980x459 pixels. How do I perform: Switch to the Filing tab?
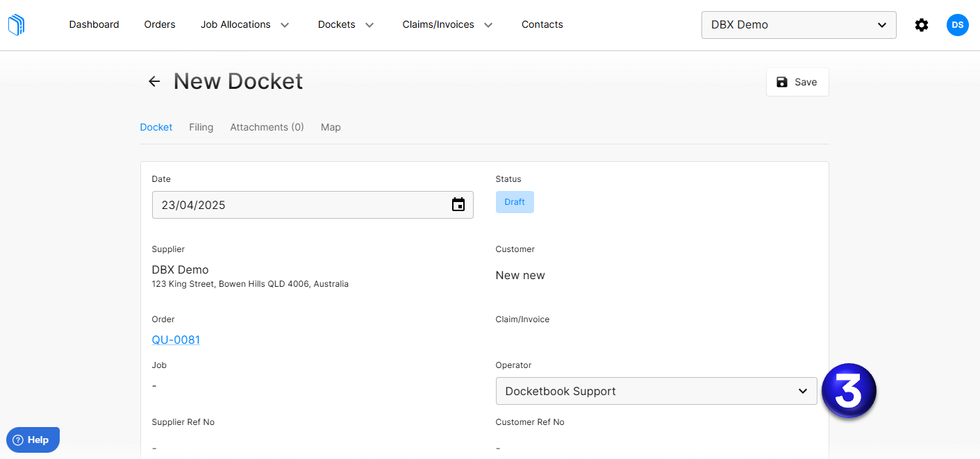(201, 127)
